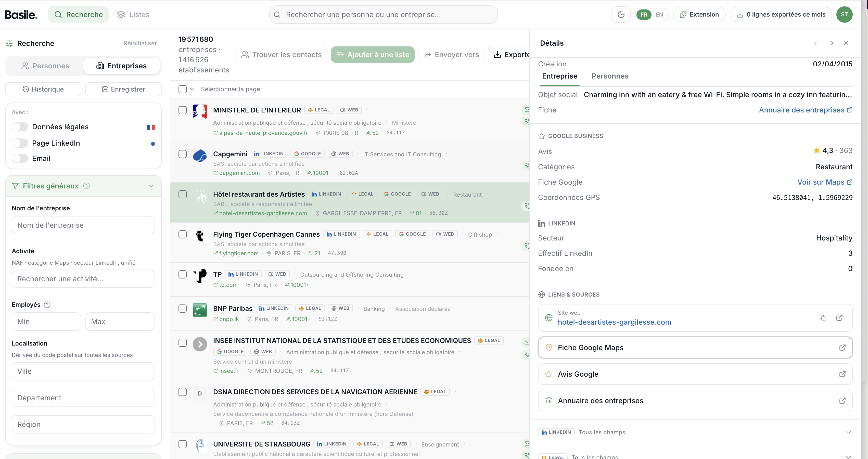Click the Filtres généraux help icon

(86, 186)
